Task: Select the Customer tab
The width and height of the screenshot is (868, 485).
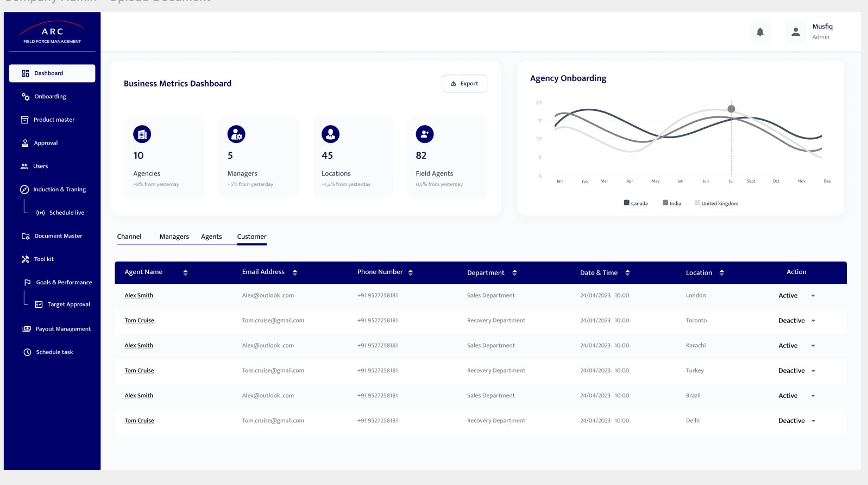Action: [x=251, y=237]
